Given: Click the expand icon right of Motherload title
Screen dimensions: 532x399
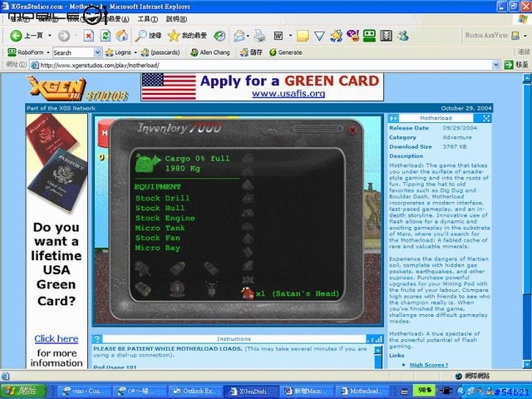Looking at the screenshot, I should (486, 118).
